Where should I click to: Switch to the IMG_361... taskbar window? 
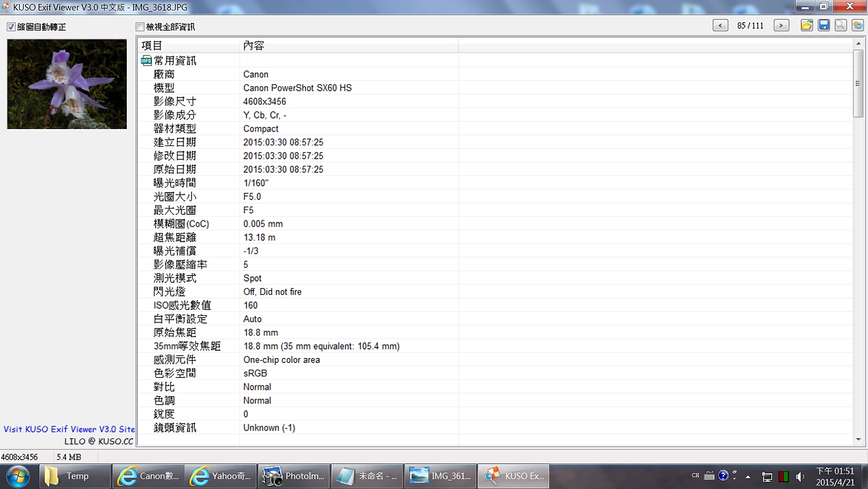439,476
